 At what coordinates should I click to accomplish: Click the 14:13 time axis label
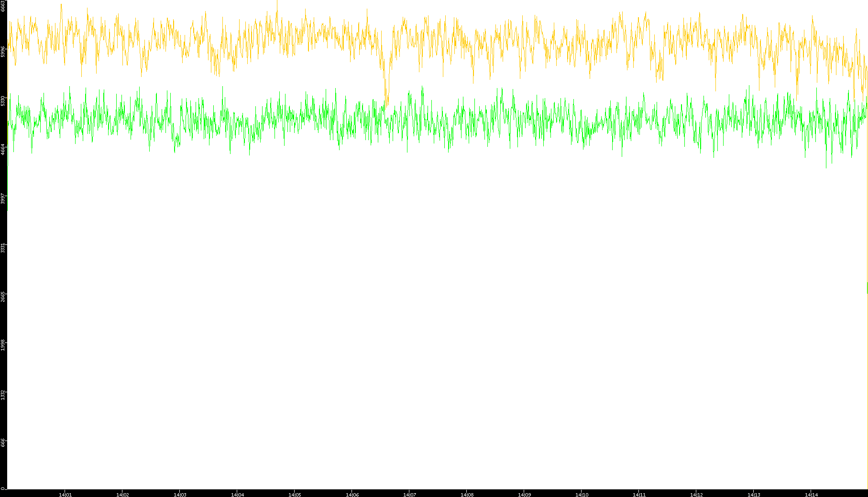[754, 495]
